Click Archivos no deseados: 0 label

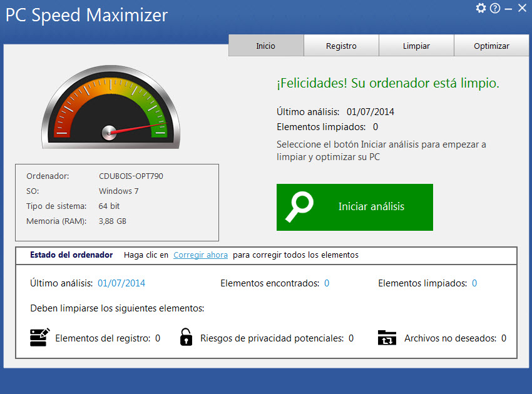point(455,338)
